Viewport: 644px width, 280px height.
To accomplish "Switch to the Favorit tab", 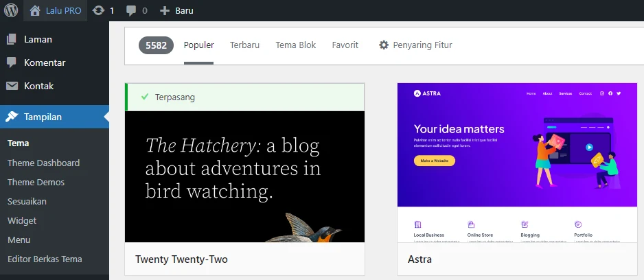I will 345,45.
